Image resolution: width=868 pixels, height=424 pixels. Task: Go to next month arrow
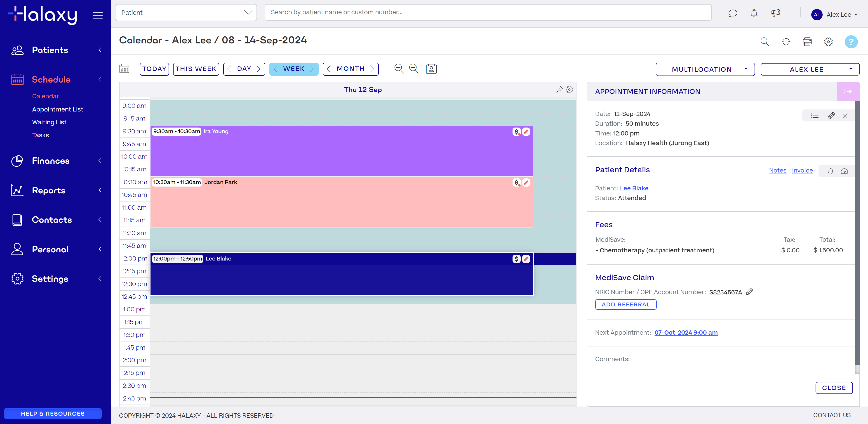click(372, 69)
